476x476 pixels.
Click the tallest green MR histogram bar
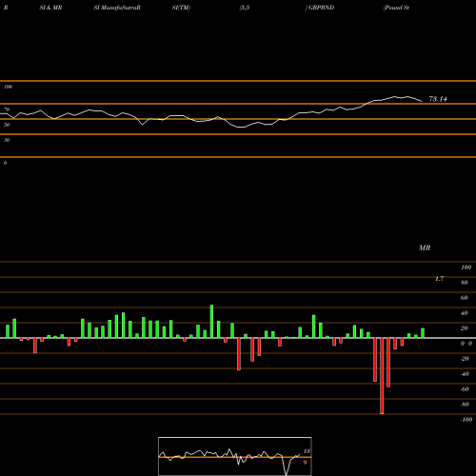211,322
